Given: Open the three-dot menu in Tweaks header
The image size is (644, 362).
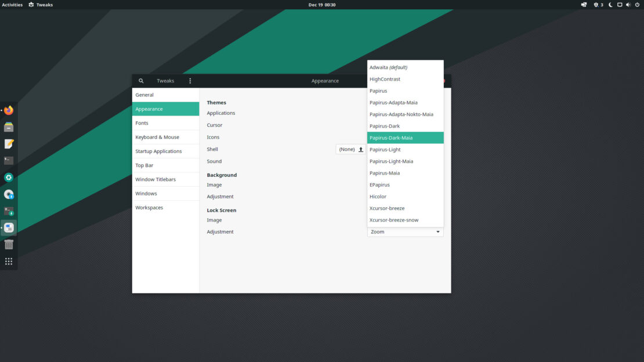Looking at the screenshot, I should click(190, 81).
